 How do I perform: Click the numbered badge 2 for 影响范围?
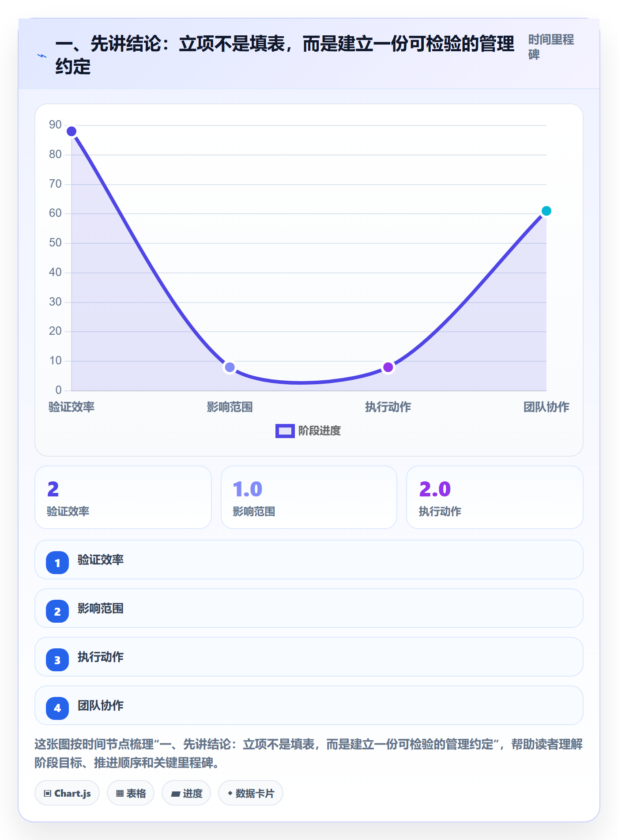coord(57,611)
